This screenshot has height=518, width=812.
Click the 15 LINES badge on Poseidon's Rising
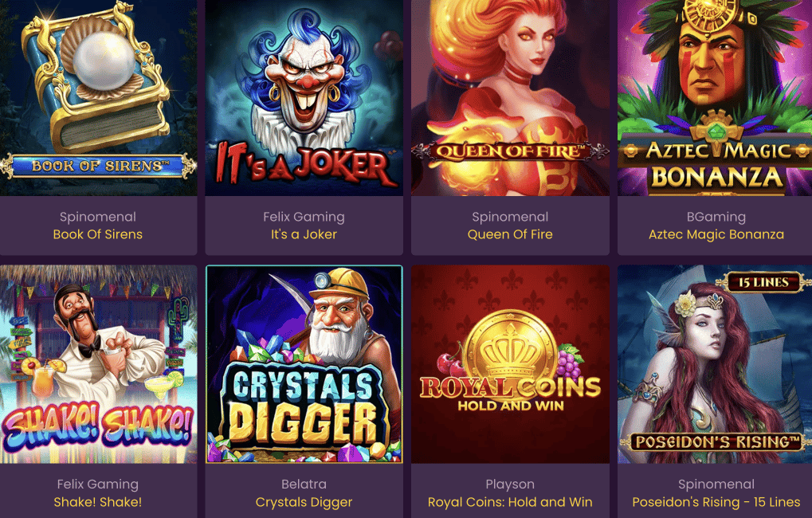pos(764,282)
